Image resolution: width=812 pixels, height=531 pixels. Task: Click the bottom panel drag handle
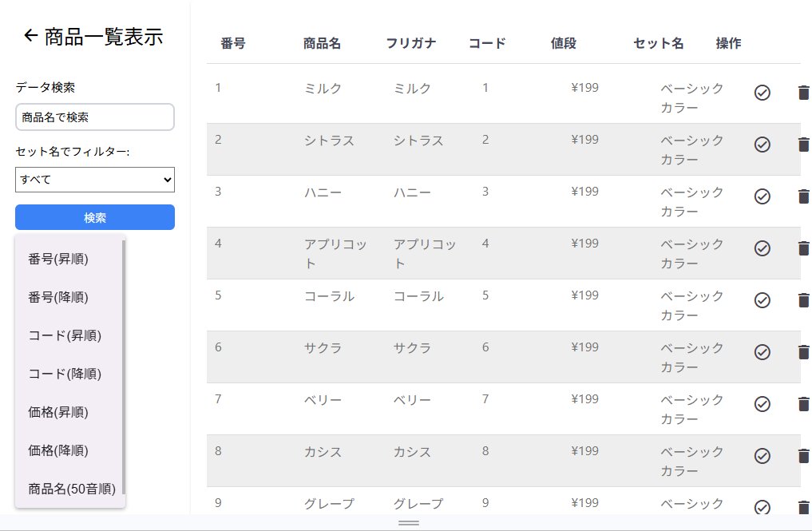(x=409, y=523)
